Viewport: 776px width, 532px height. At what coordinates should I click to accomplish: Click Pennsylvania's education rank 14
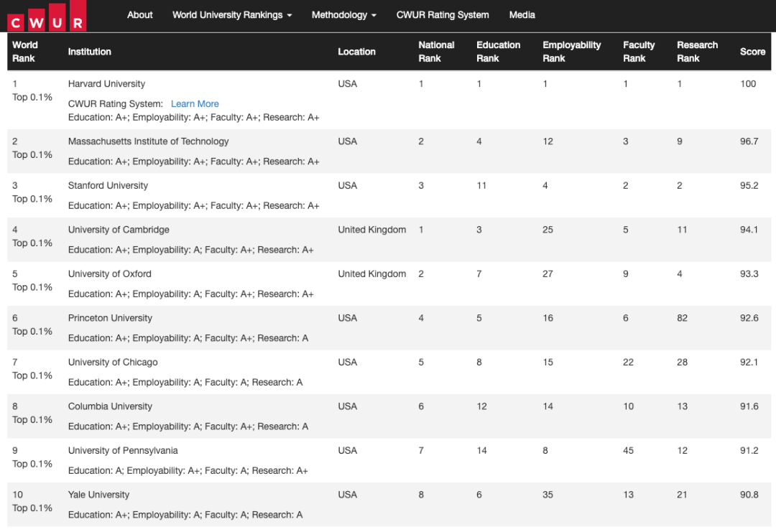[481, 450]
